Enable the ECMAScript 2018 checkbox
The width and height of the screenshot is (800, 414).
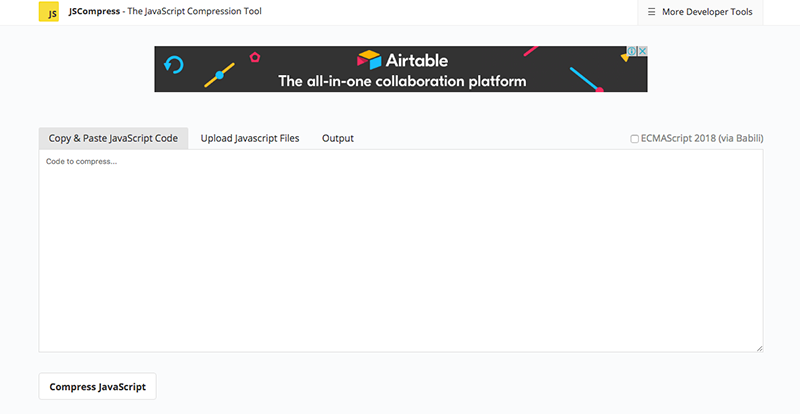pyautogui.click(x=634, y=139)
